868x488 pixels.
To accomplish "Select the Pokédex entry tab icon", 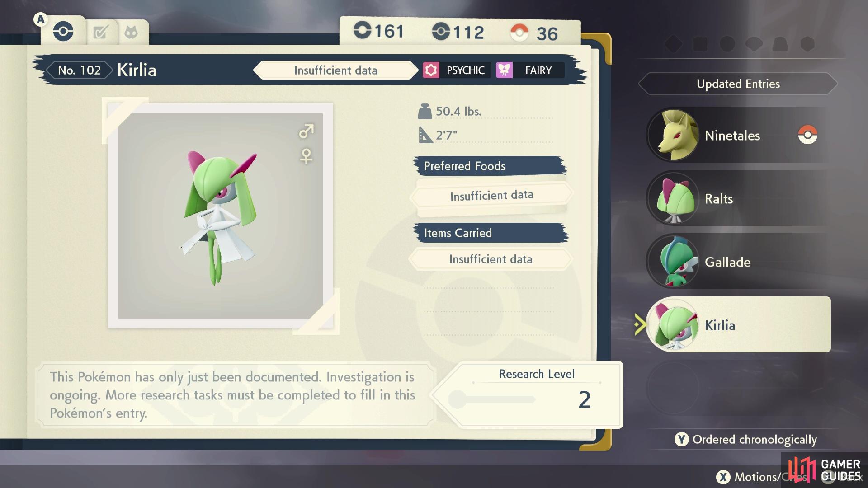I will click(x=63, y=32).
